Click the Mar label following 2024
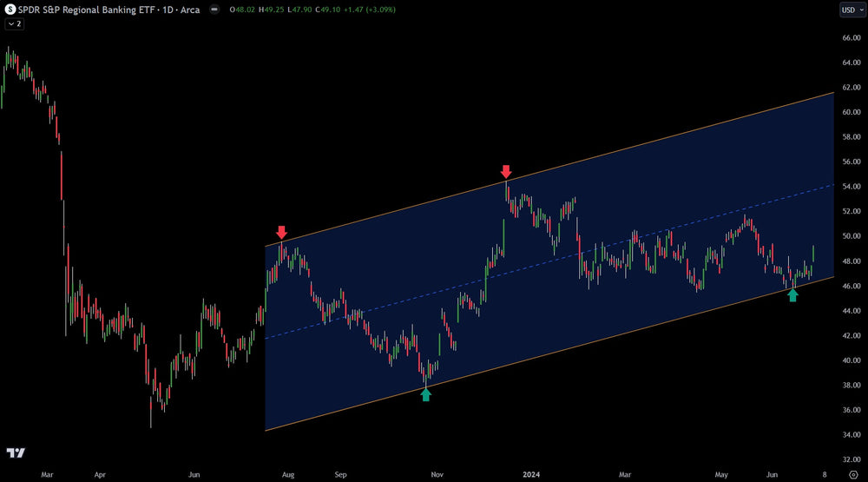Screen dimensions: 868x482 tap(624, 475)
